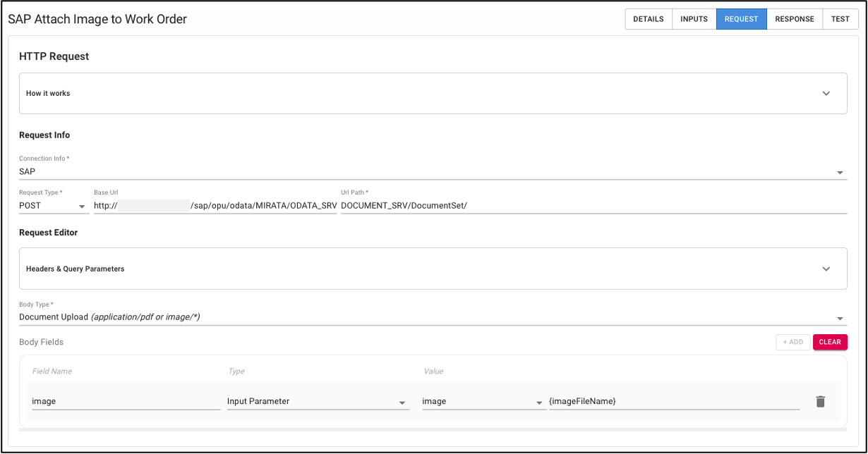
Task: Open the Inputs tab
Action: [x=694, y=19]
